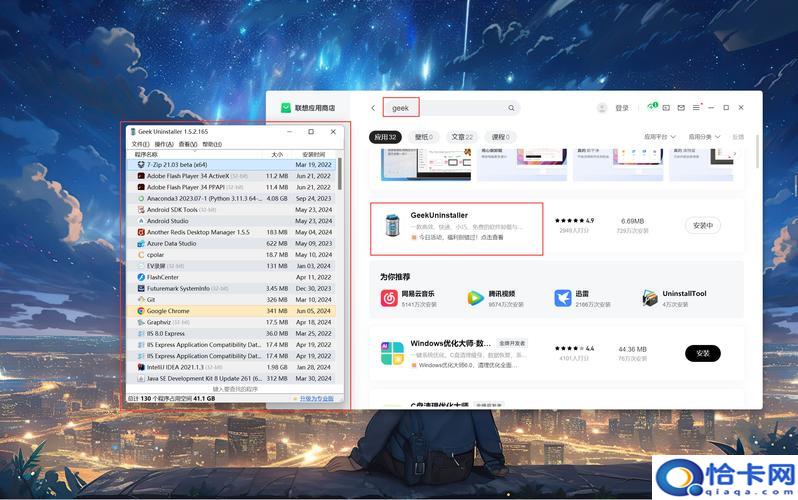The image size is (798, 500).
Task: Open the hamburger menu in app store
Action: click(x=696, y=107)
